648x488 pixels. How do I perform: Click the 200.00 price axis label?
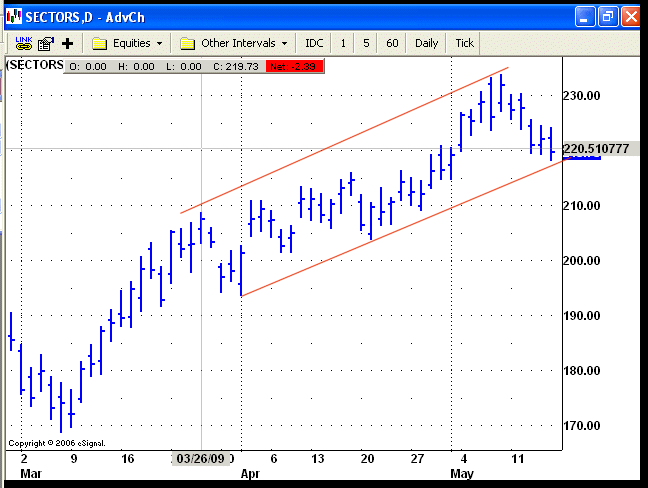581,261
